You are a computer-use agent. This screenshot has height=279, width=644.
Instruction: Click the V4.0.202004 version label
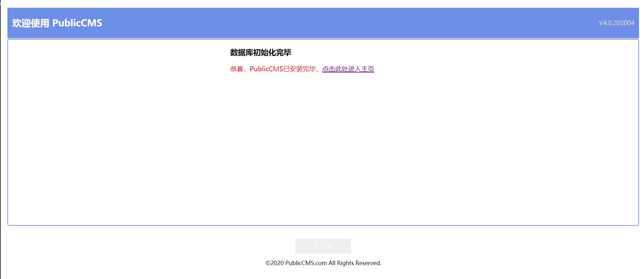(616, 23)
